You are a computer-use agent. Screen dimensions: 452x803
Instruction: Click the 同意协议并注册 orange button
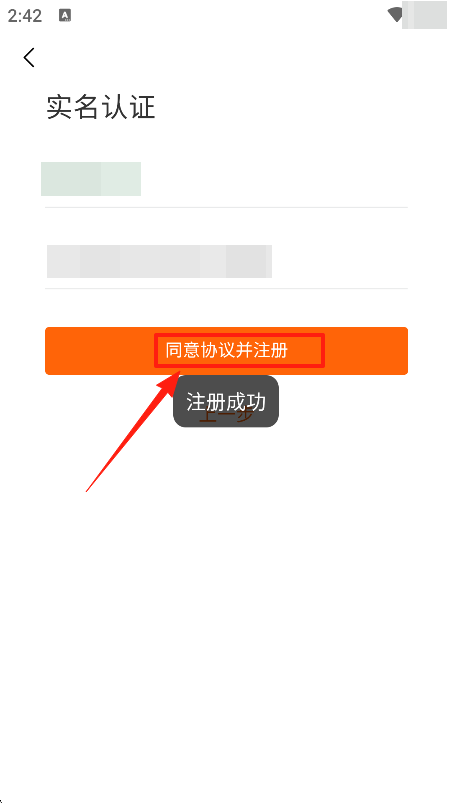pos(226,351)
